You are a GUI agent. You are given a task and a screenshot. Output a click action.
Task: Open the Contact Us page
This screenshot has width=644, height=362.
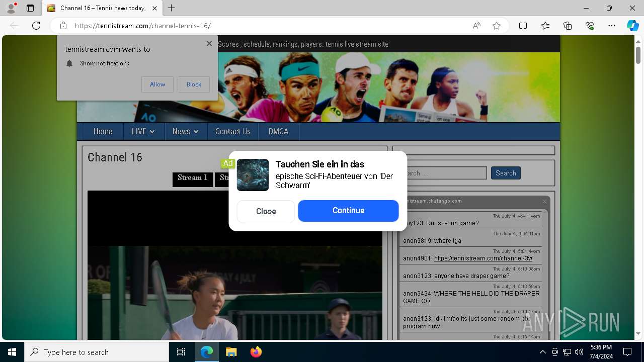232,131
